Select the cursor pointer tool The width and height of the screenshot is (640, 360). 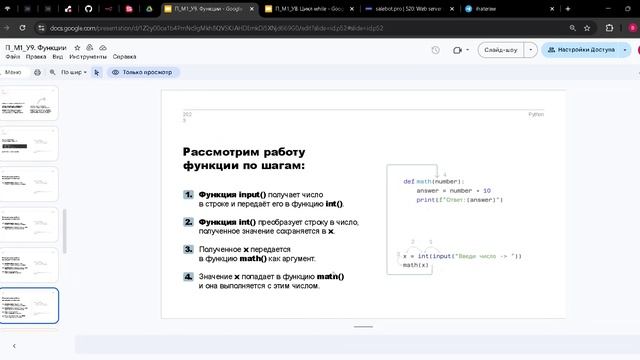click(97, 72)
